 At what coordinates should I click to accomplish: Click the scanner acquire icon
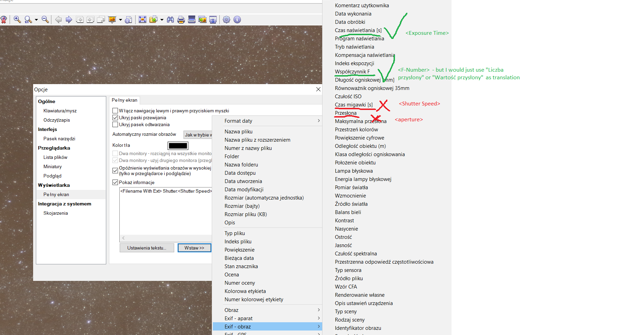192,20
